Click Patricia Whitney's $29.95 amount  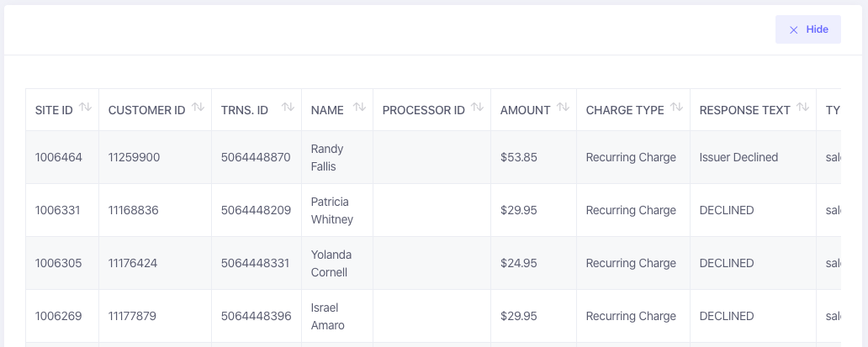click(519, 211)
